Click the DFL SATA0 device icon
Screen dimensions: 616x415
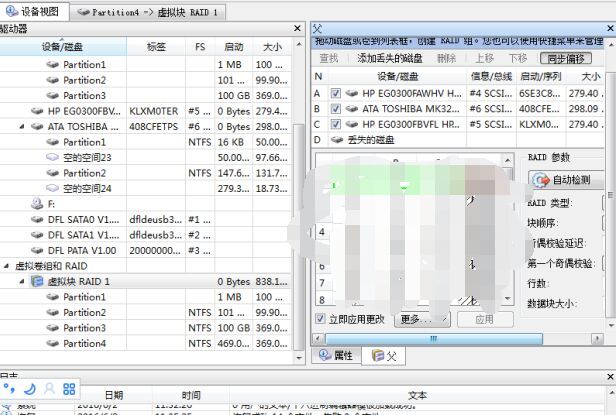pos(37,219)
